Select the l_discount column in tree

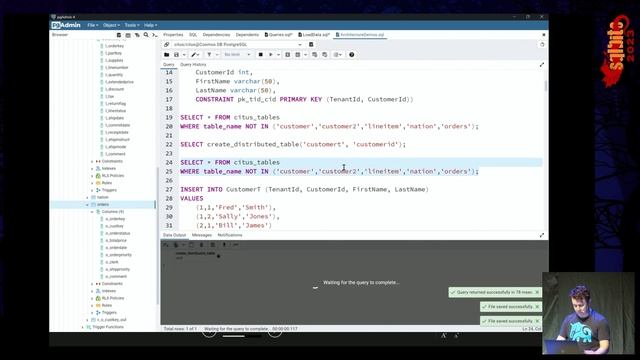[x=114, y=89]
